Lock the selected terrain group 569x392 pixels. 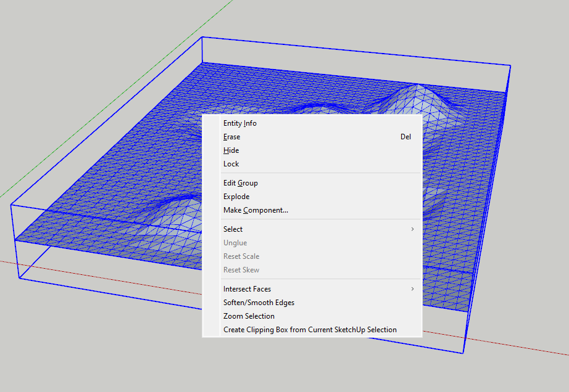231,164
